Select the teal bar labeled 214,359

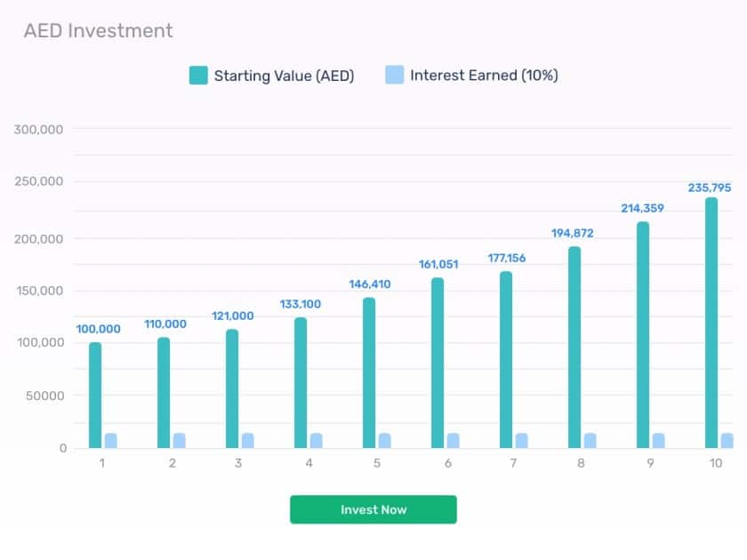click(x=643, y=335)
